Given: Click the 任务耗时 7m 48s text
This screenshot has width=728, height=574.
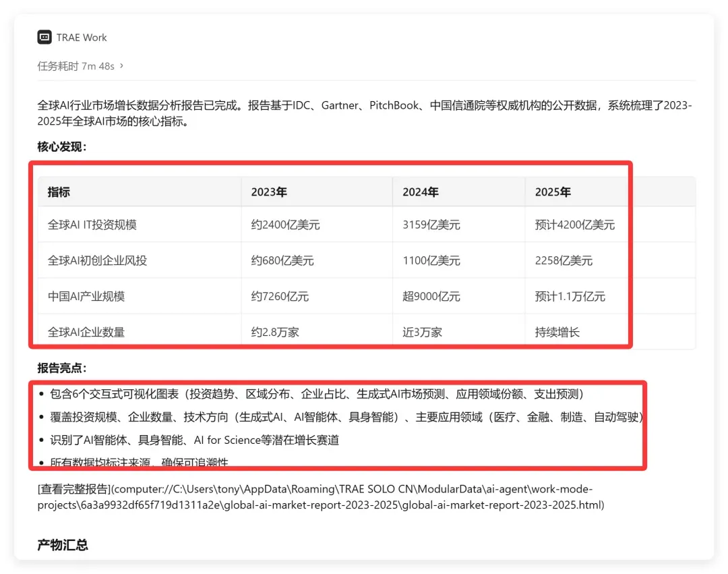Looking at the screenshot, I should (x=75, y=66).
